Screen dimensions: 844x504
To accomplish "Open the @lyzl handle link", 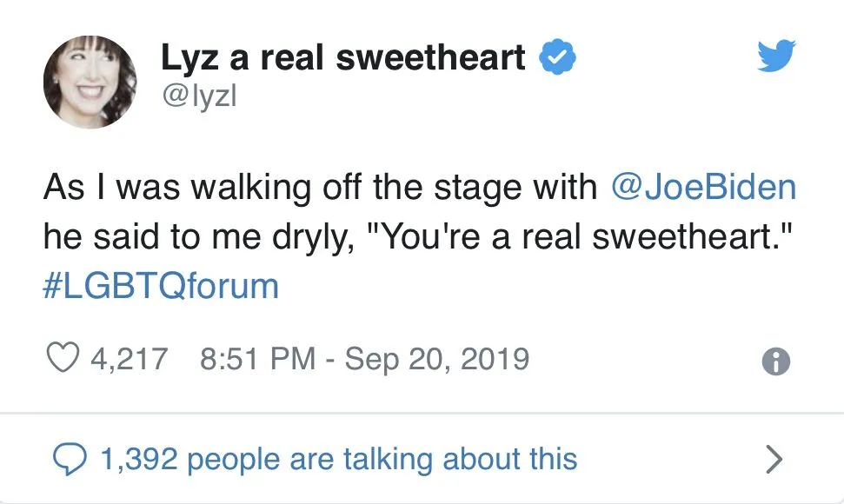I will click(x=199, y=97).
